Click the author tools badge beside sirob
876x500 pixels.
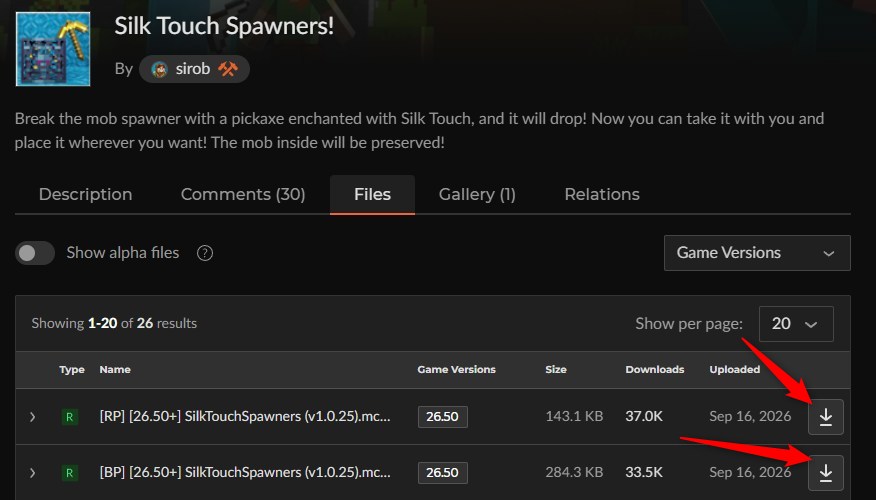point(228,69)
